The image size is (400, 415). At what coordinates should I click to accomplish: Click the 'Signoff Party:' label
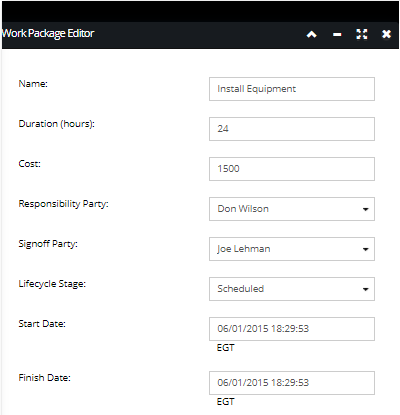tap(48, 244)
